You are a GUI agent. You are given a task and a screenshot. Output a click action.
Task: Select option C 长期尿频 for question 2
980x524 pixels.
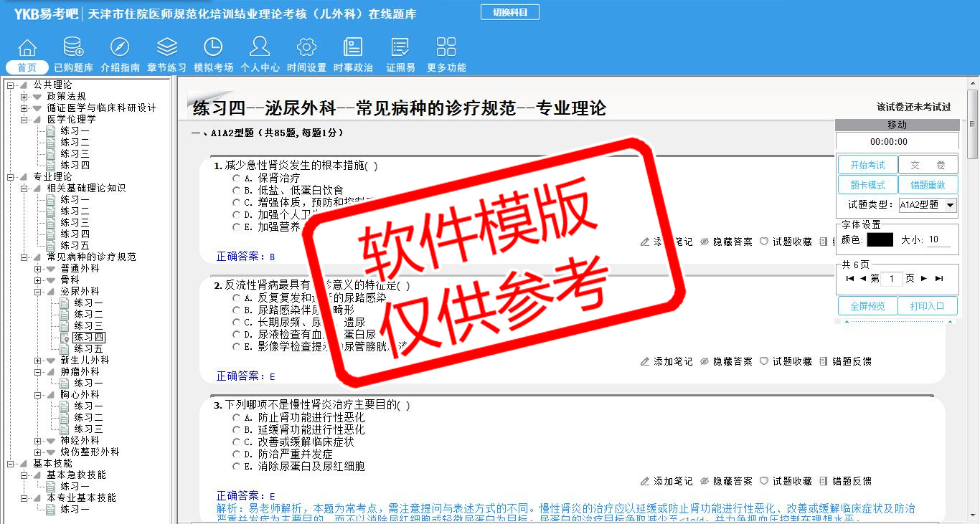point(236,323)
